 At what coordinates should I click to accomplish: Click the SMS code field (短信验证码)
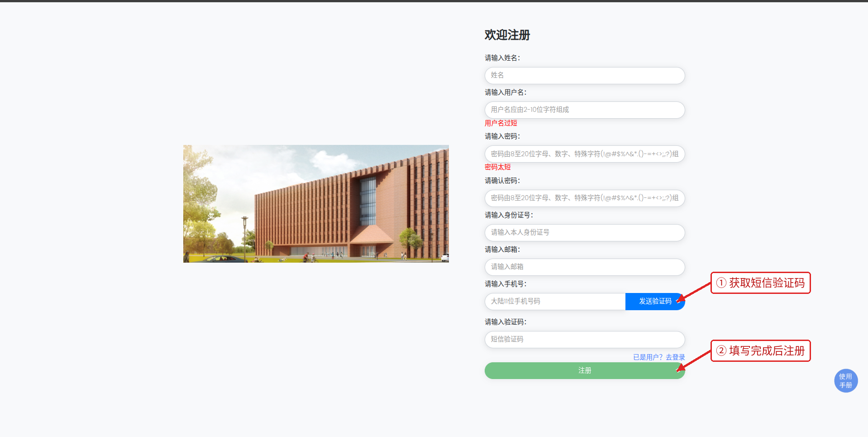[x=585, y=340]
